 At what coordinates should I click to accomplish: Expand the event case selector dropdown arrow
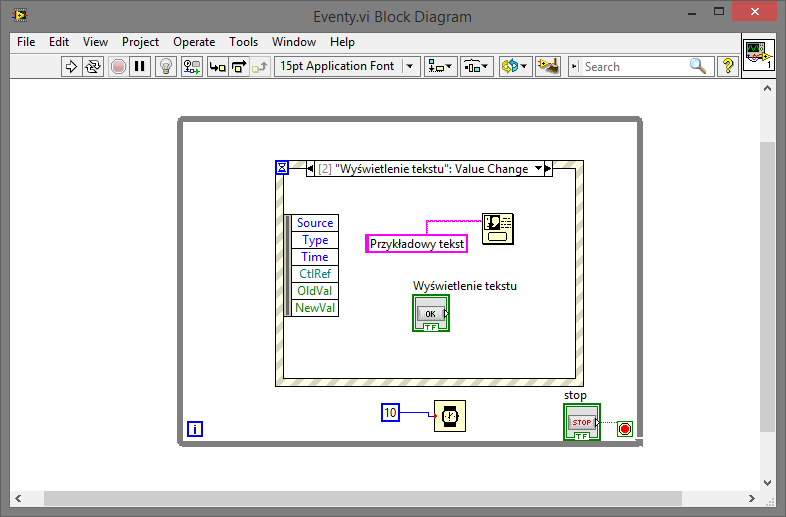click(539, 169)
